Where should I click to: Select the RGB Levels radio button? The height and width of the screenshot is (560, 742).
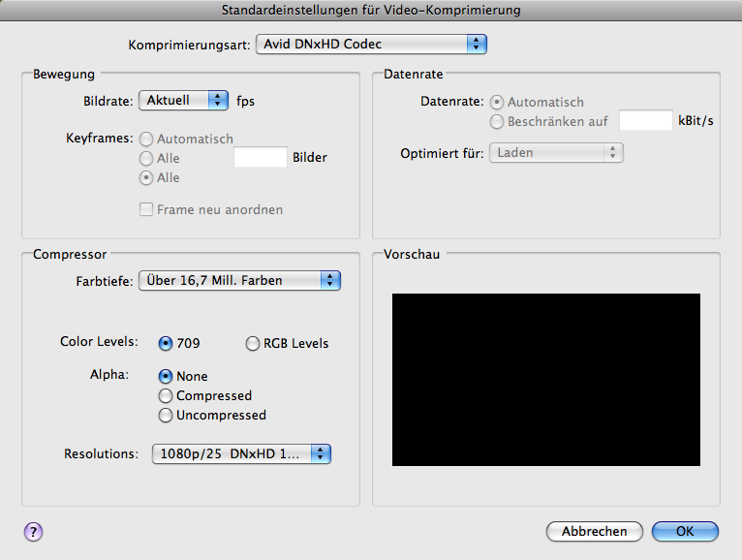pos(254,343)
